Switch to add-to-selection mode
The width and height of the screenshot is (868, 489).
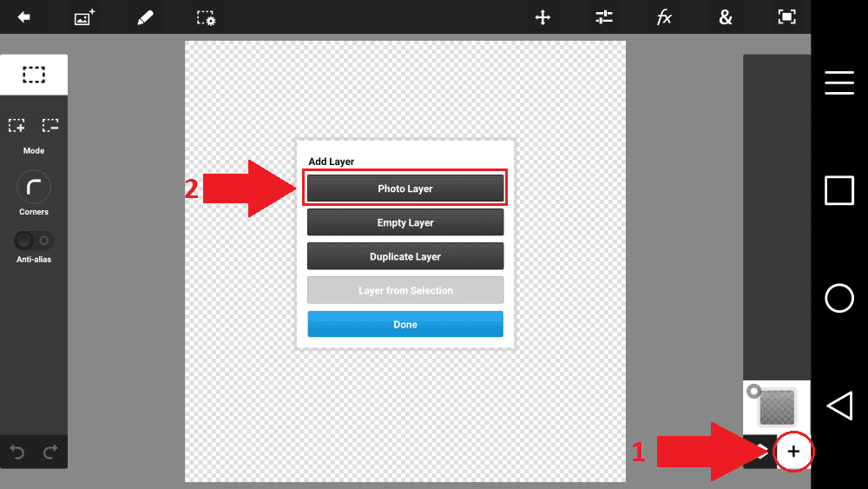pos(16,126)
